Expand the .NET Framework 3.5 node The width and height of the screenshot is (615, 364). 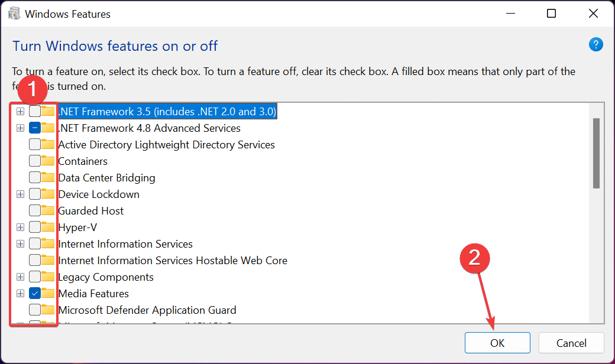coord(20,111)
